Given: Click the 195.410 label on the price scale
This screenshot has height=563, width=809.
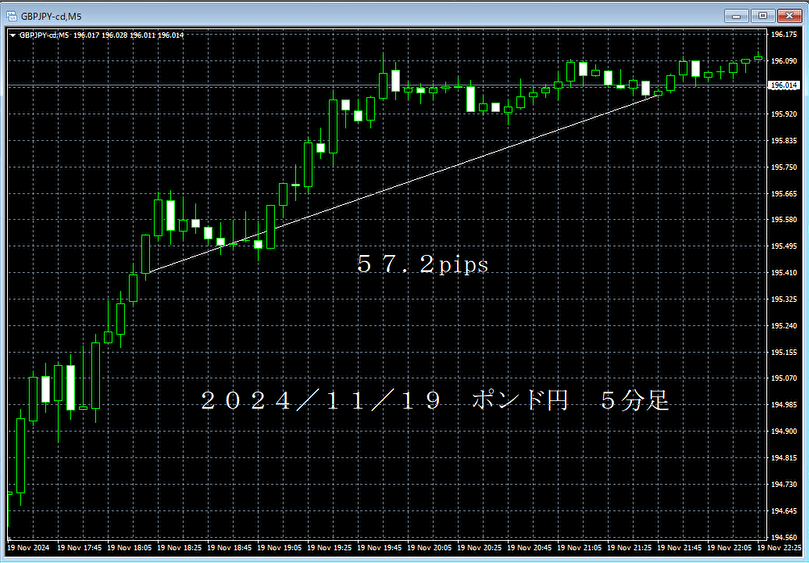Looking at the screenshot, I should [x=783, y=272].
